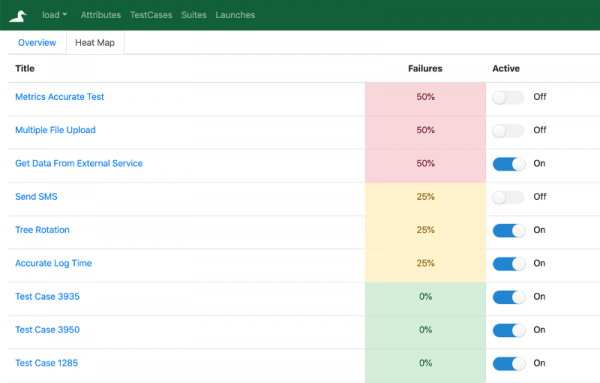This screenshot has height=383, width=600.
Task: Enable the Metrics Accurate Test toggle
Action: (508, 98)
